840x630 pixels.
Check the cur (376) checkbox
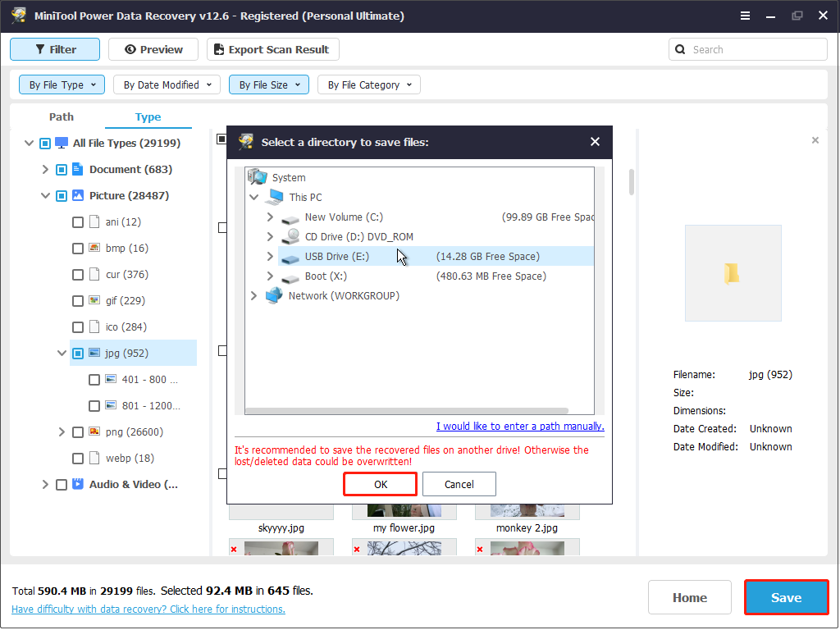coord(78,274)
